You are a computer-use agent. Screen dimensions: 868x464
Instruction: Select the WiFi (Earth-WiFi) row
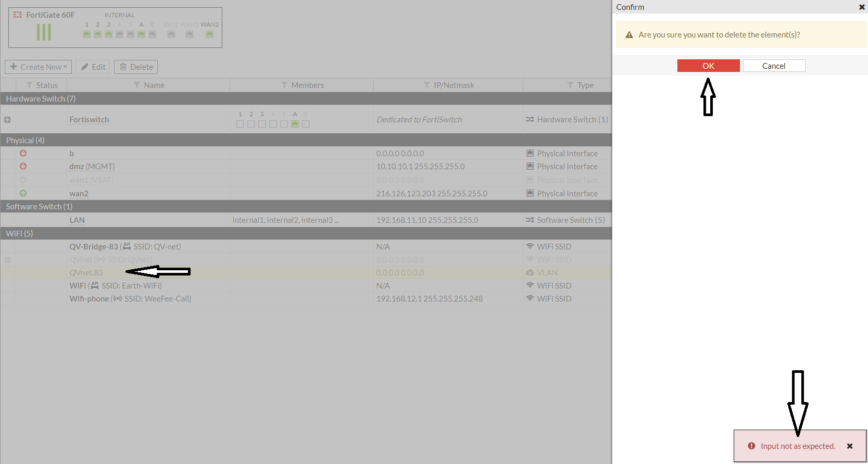pyautogui.click(x=306, y=285)
